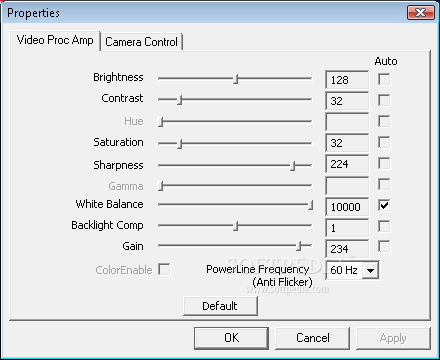Click the Brightness slider thumb
The height and width of the screenshot is (360, 440).
[236, 79]
